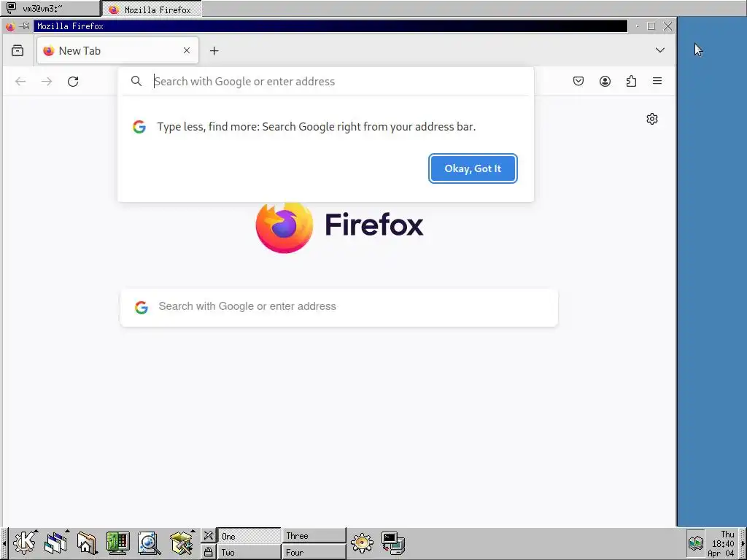Go forward one page arrow
Screen dimensions: 747x560
click(47, 82)
